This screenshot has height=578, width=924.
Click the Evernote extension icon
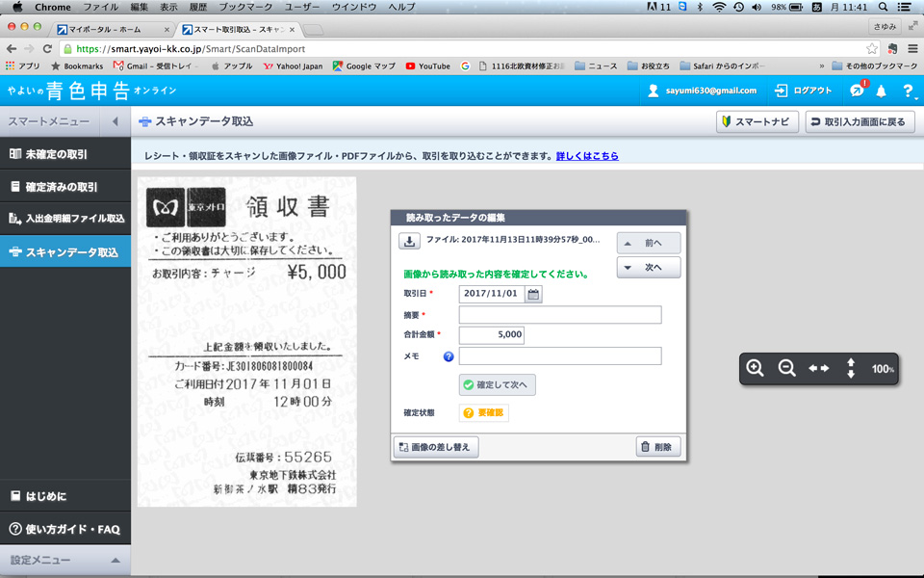[892, 49]
